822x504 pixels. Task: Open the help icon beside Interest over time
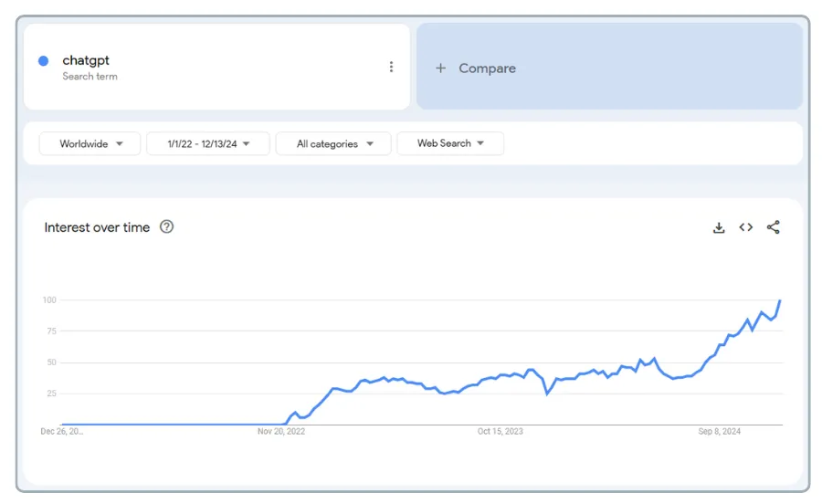[x=166, y=227]
